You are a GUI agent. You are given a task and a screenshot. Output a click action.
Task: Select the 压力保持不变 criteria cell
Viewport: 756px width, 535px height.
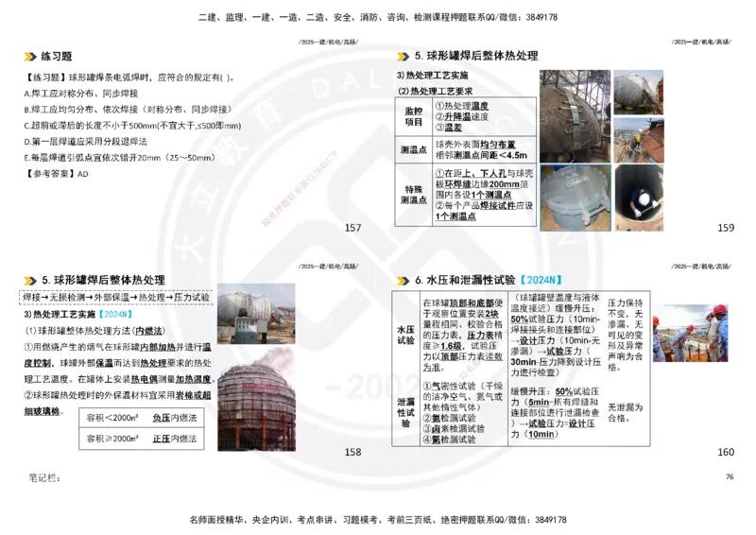[625, 335]
